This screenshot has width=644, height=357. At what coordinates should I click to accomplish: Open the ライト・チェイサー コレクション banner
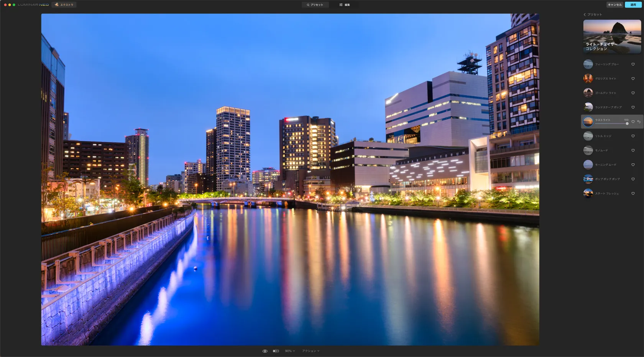click(x=612, y=36)
